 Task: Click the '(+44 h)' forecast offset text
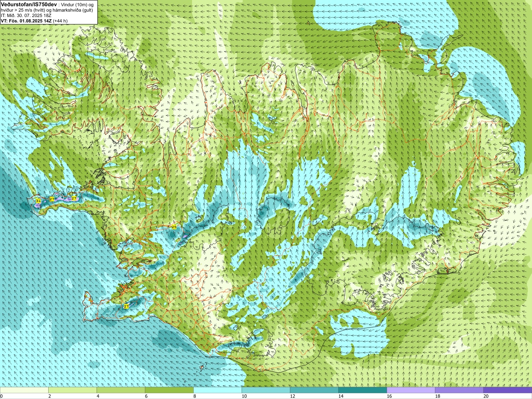(60, 21)
